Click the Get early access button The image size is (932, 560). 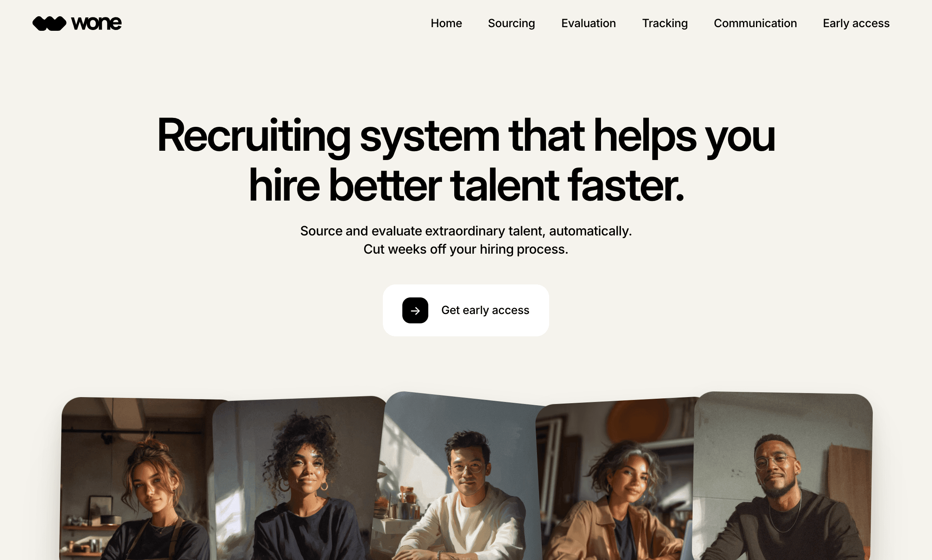point(466,310)
